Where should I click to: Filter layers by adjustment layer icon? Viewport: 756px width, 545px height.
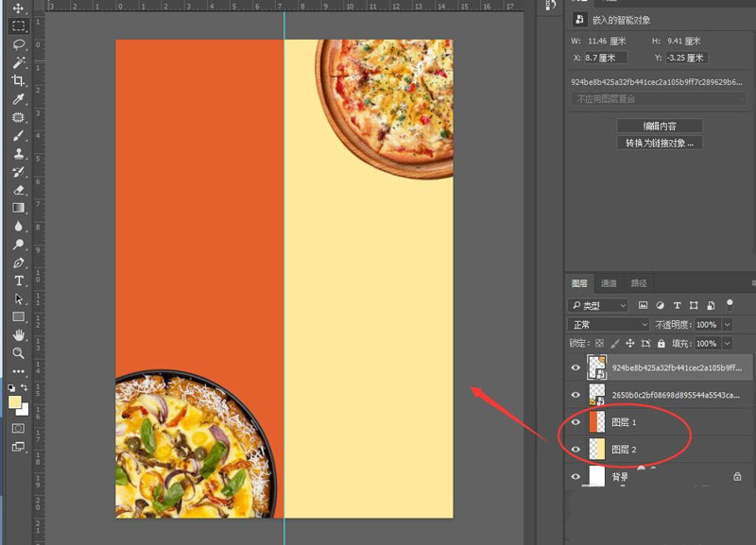660,305
